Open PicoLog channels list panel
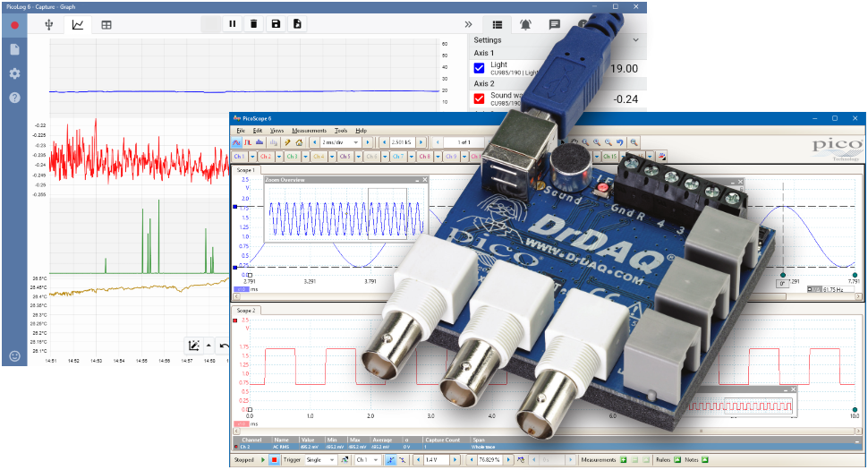 [x=498, y=24]
